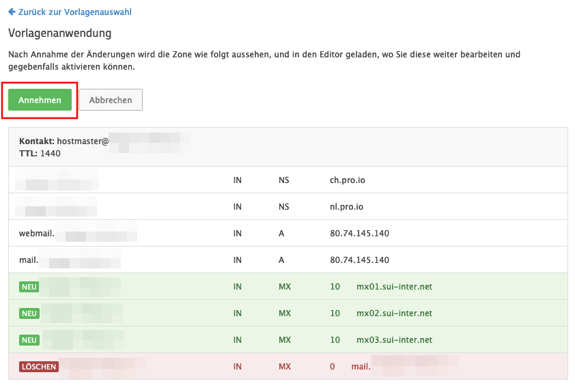575x392 pixels.
Task: Click the mx03.sui-inter.net MX target
Action: tap(394, 340)
